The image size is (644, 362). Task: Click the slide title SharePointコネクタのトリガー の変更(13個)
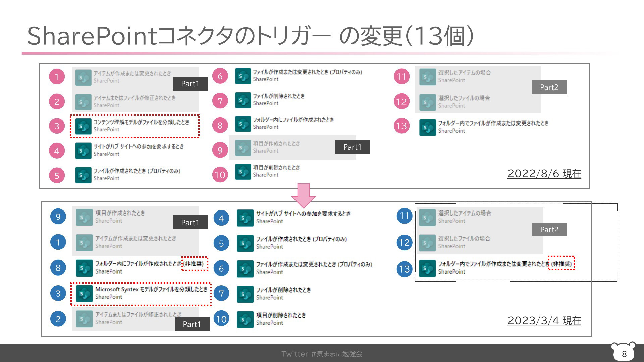tap(250, 36)
